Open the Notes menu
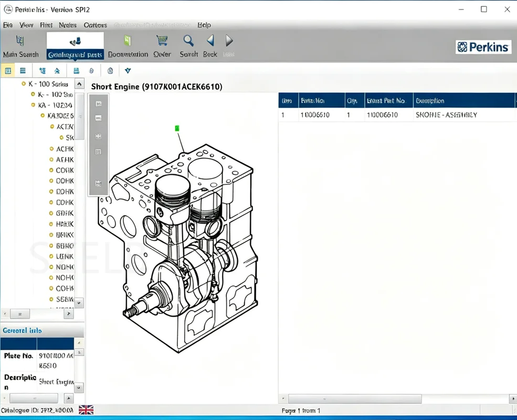 (68, 25)
